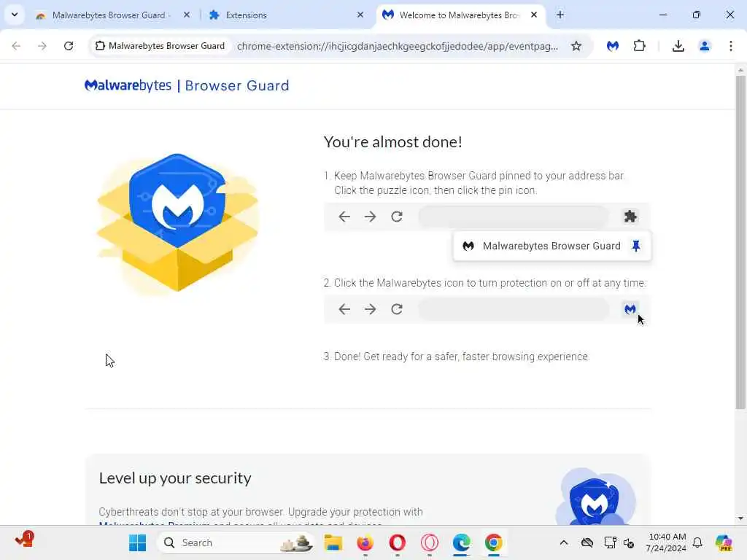Open the Extensions puzzle icon in Chrome toolbar
This screenshot has height=560, width=747.
[x=639, y=46]
